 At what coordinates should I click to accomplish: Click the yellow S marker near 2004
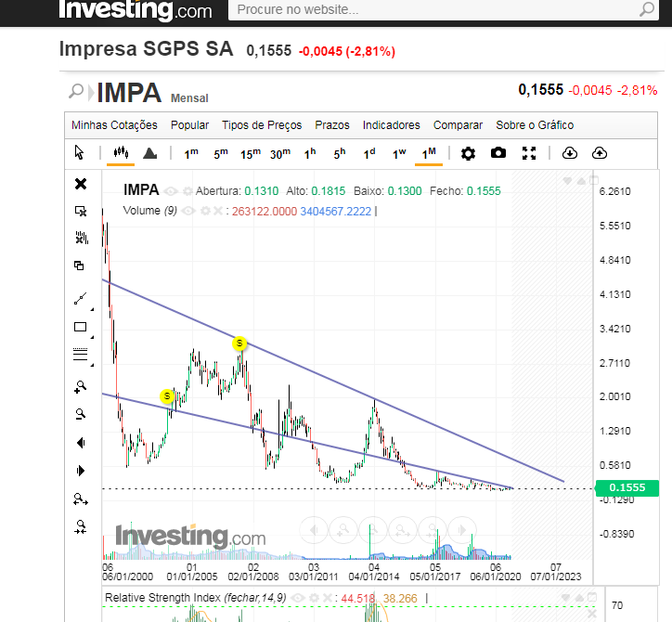pos(167,396)
